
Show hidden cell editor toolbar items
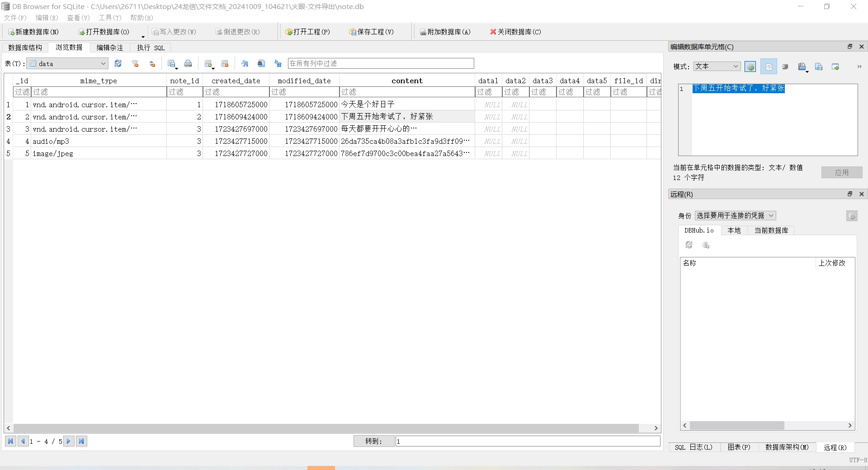pyautogui.click(x=859, y=66)
